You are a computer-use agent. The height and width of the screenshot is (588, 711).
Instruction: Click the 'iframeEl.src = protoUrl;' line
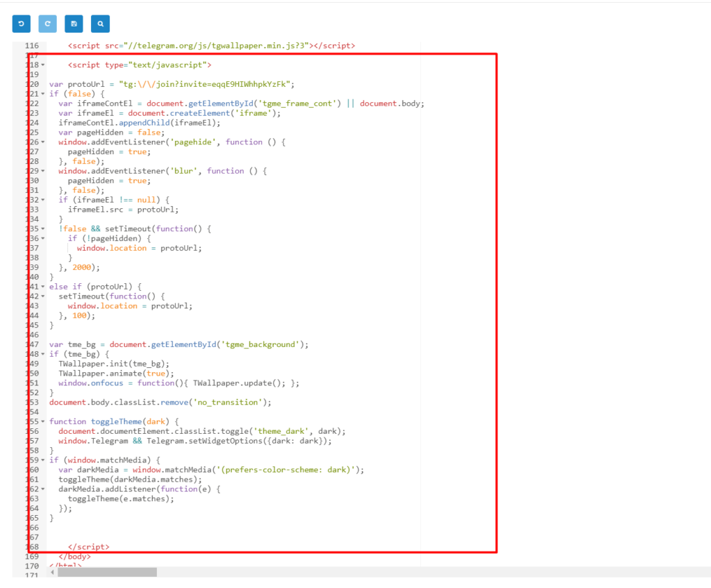point(124,210)
